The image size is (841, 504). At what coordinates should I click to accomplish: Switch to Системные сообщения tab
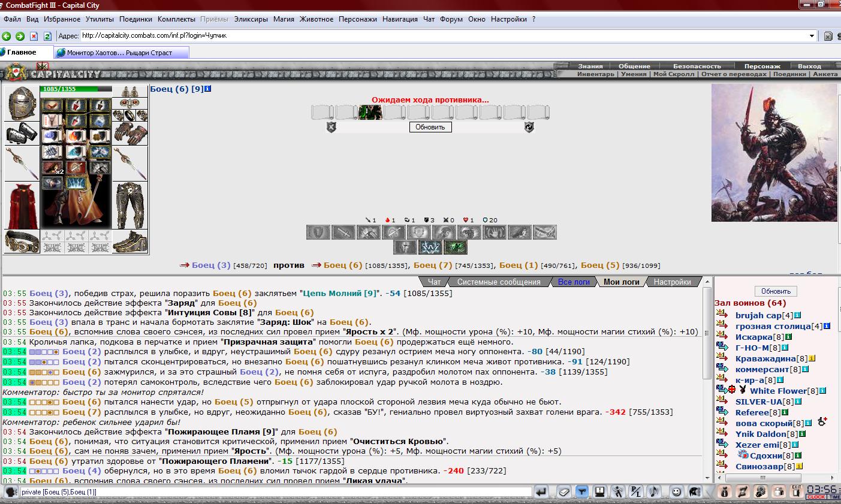[499, 282]
